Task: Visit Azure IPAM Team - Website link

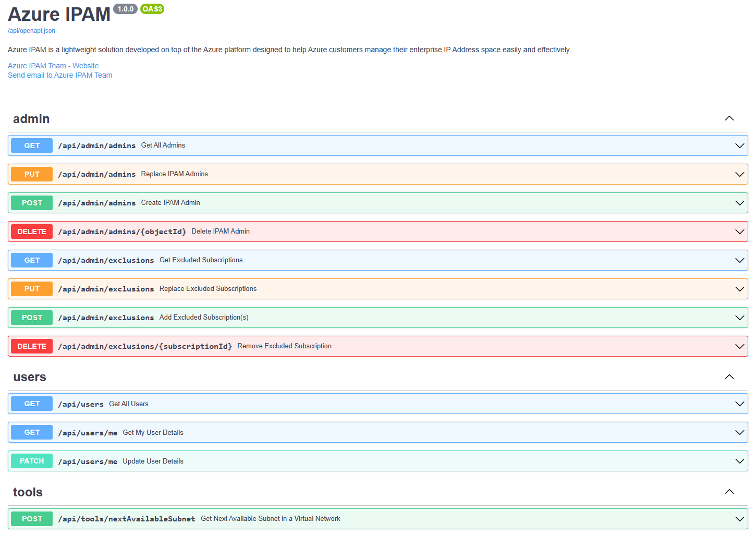Action: (x=53, y=66)
